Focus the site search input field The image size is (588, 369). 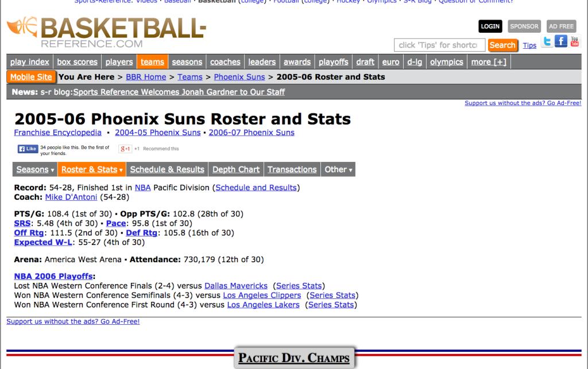[439, 45]
